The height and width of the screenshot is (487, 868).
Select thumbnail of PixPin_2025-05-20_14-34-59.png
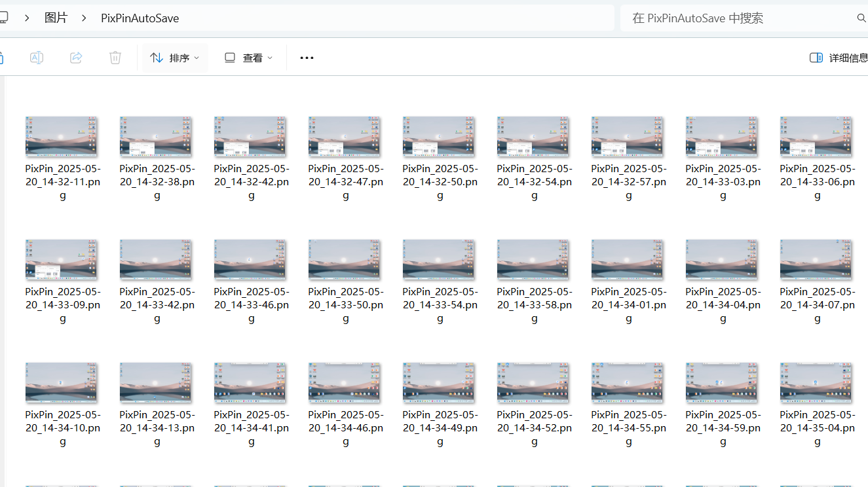722,383
